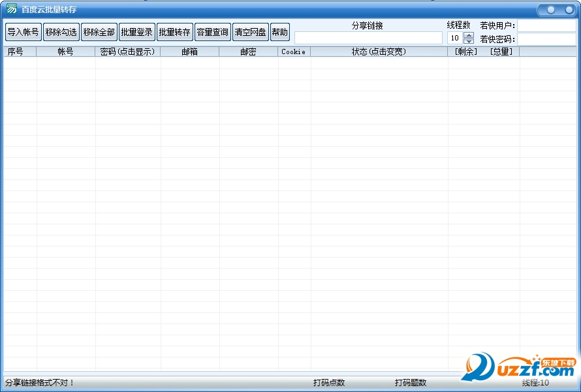This screenshot has width=581, height=392.
Task: Open the 帮助 help button
Action: [x=280, y=32]
